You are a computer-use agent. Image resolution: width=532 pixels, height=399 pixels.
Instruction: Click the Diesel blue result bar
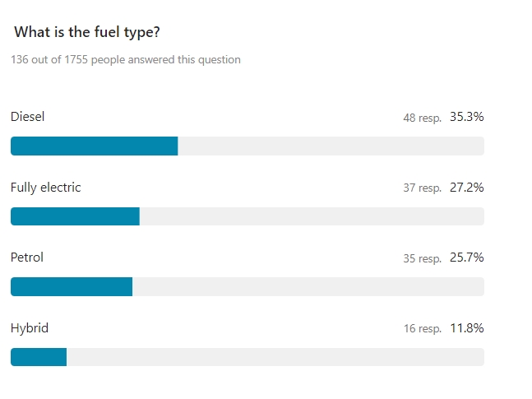(x=95, y=146)
